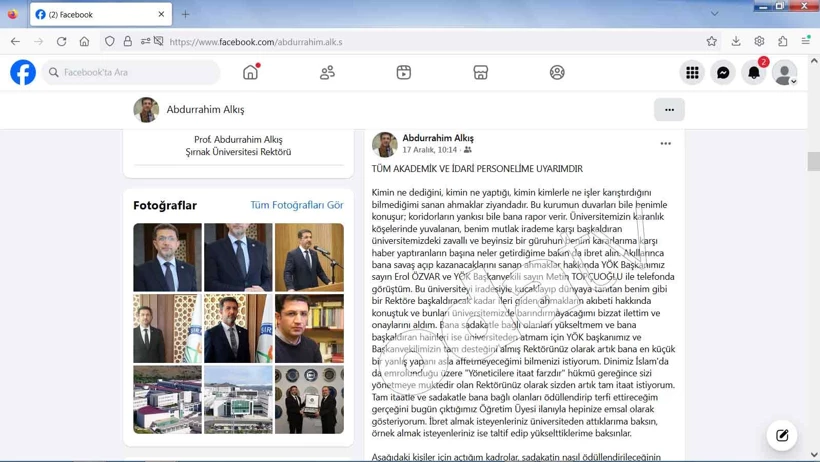Open Facebook Home feed icon

tap(251, 72)
